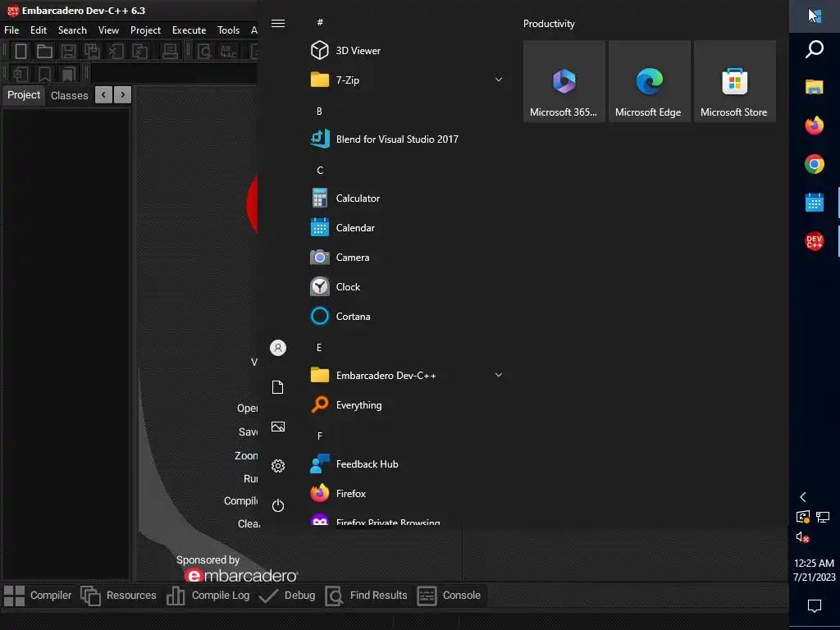Expand the Embarcadero Dev-C++ folder chevron
The height and width of the screenshot is (630, 840).
[499, 375]
